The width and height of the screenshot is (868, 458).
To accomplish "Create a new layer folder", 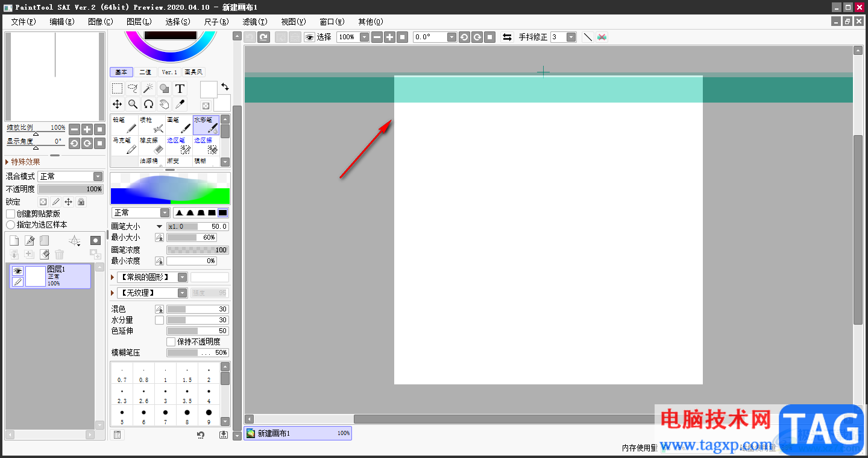I will click(44, 240).
